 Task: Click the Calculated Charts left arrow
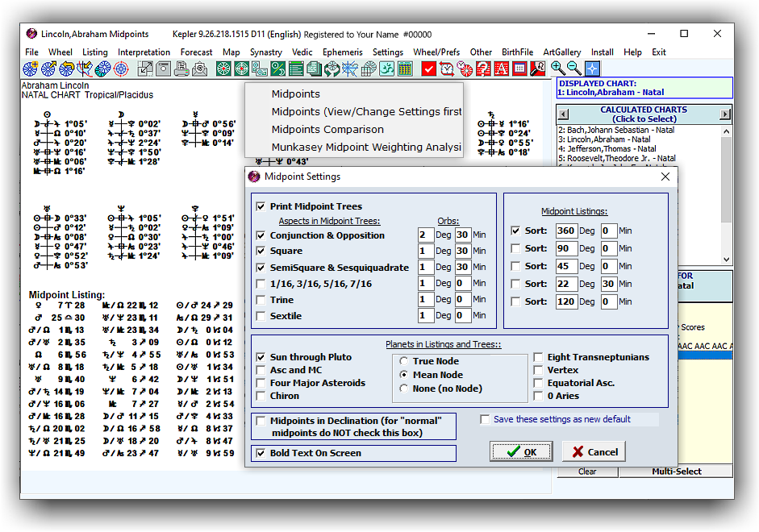coord(563,114)
